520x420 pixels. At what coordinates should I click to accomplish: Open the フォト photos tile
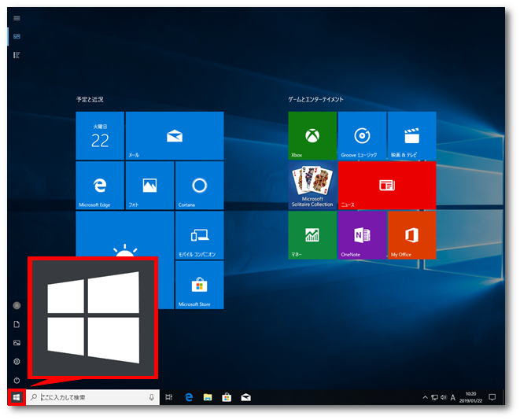(149, 186)
